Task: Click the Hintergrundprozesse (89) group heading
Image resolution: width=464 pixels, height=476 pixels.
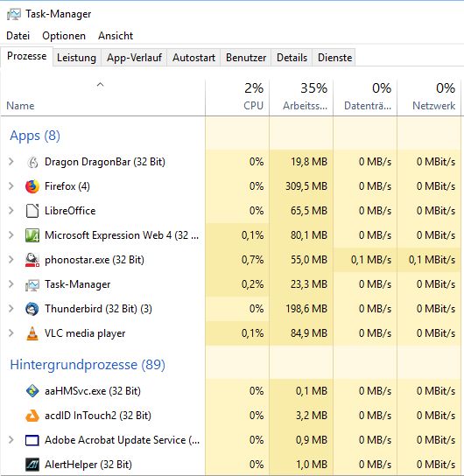Action: pos(88,365)
